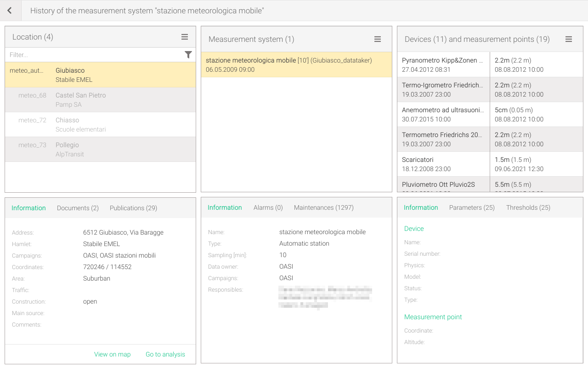Viewport: 588px width, 368px height.
Task: Open the devices Information tab
Action: point(421,207)
